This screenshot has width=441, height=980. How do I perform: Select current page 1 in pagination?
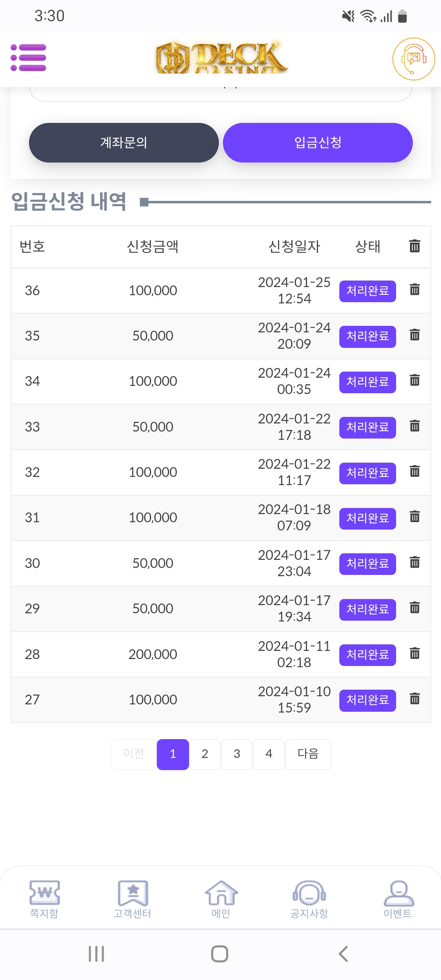click(173, 754)
